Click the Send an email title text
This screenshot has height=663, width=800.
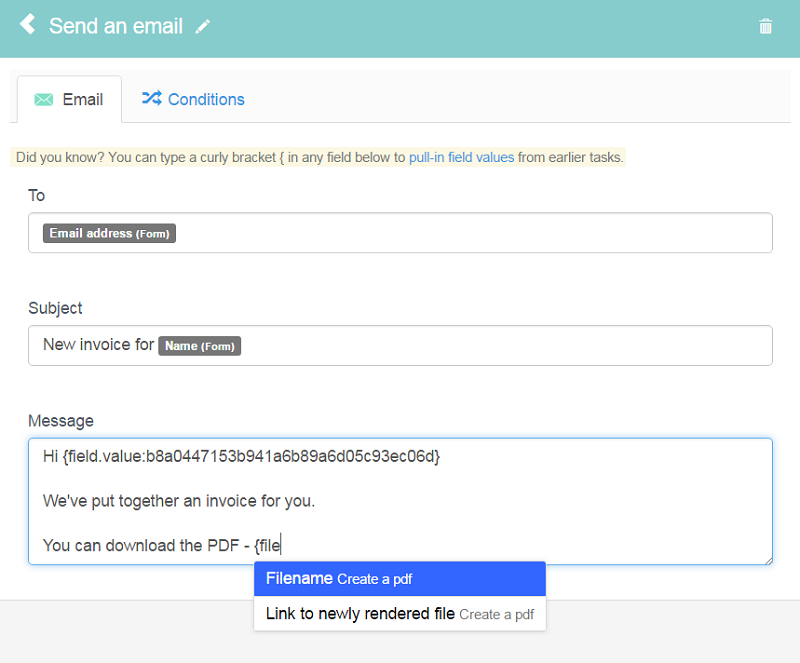click(116, 26)
